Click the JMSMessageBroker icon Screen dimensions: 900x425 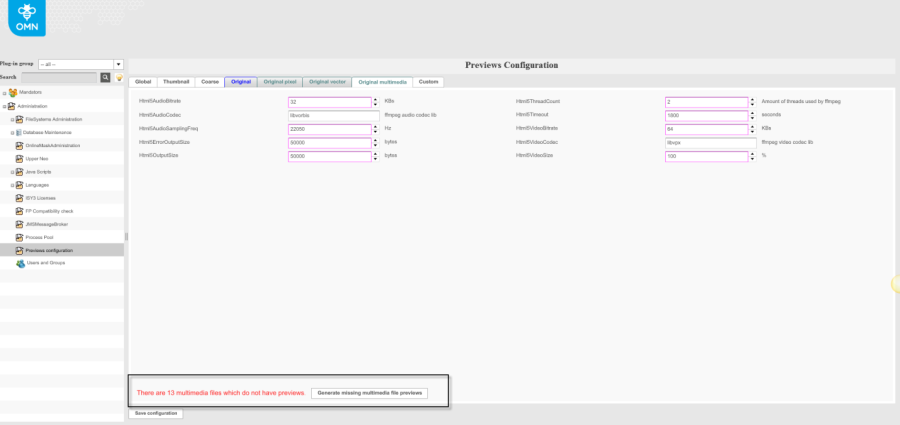pyautogui.click(x=20, y=225)
